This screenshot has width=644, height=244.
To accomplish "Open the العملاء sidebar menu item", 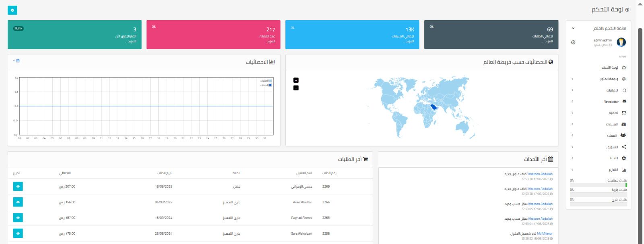I will 611,136.
